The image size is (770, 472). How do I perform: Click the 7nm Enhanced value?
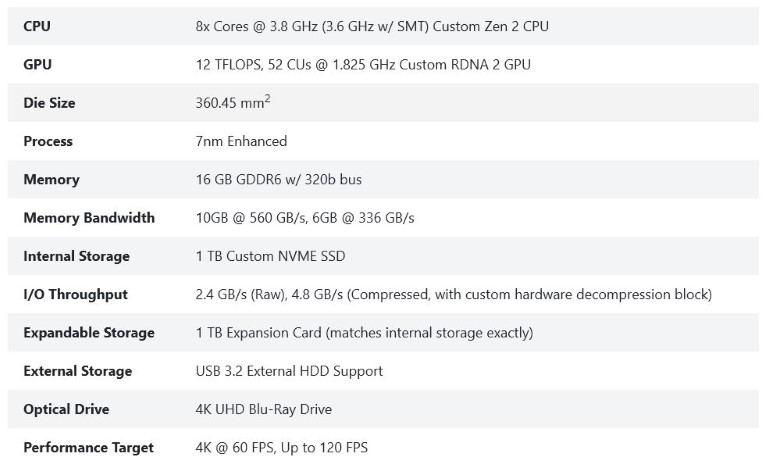coord(241,141)
